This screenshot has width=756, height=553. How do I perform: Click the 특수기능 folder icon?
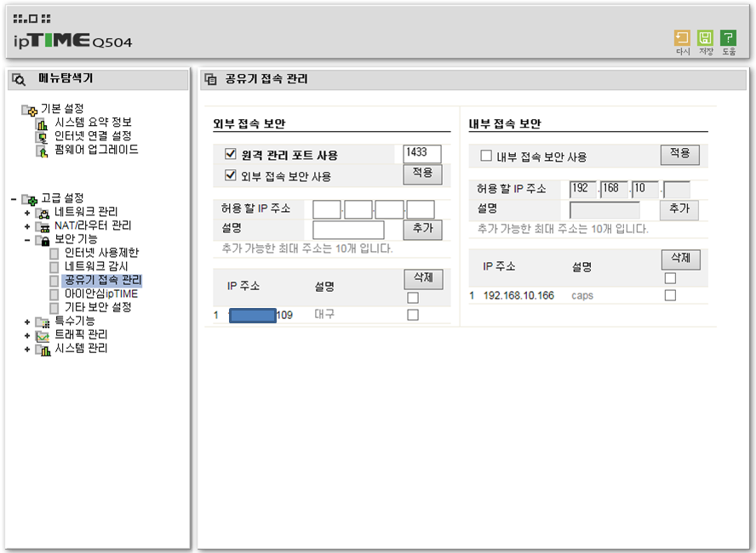(x=43, y=322)
